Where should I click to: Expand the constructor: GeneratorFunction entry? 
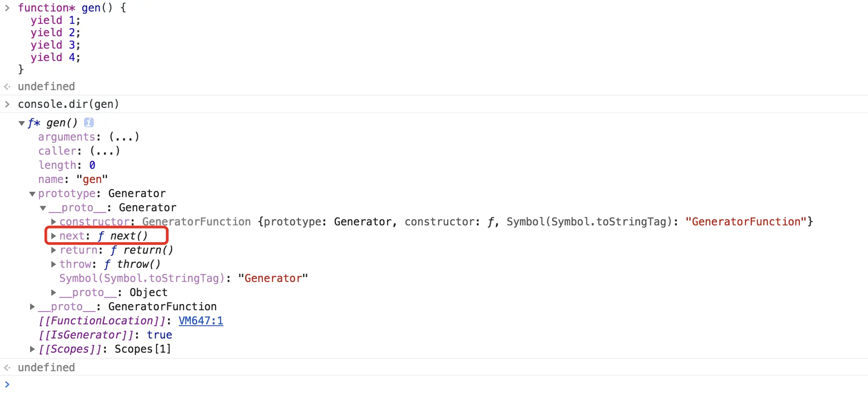click(x=54, y=222)
